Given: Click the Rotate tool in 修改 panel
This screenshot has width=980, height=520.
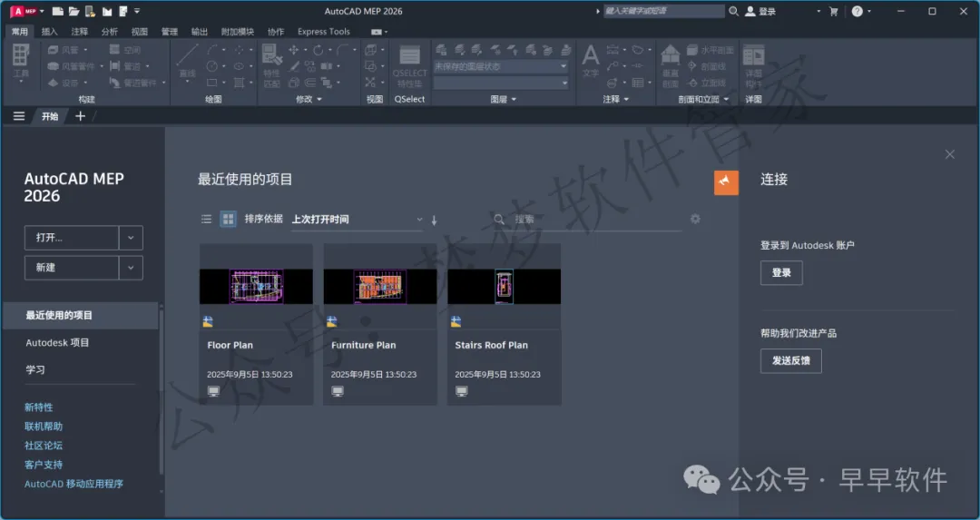Looking at the screenshot, I should point(318,50).
